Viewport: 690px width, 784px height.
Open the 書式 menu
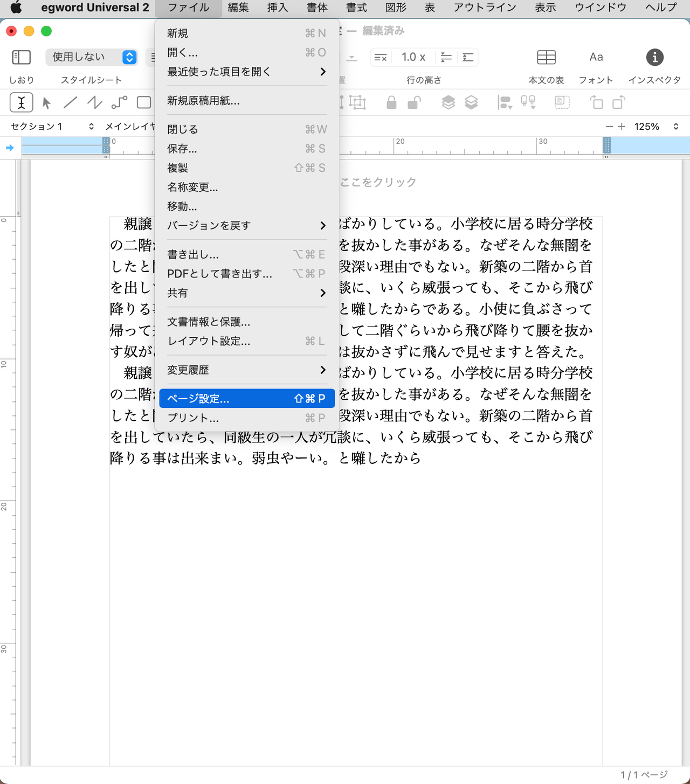point(356,8)
